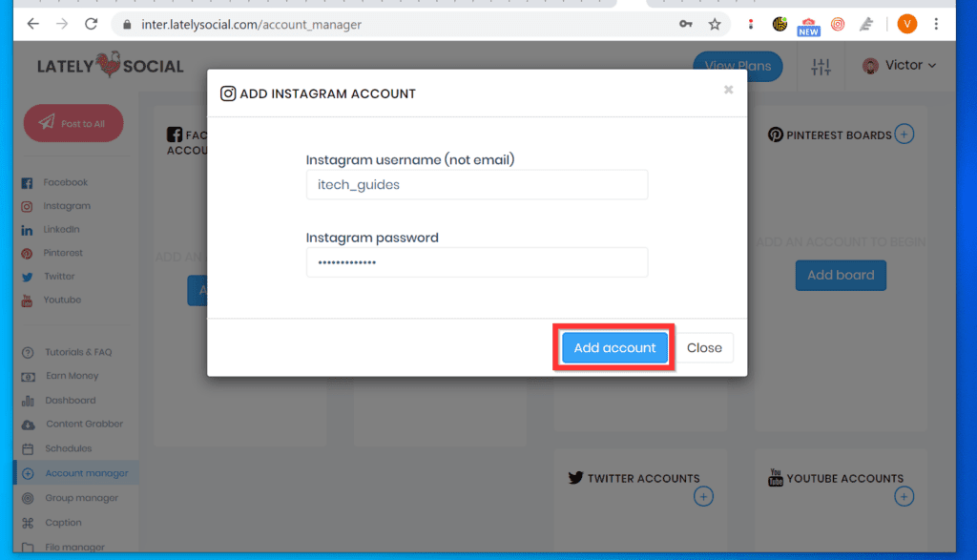Image resolution: width=977 pixels, height=560 pixels.
Task: Open the Chrome three-dot menu
Action: (x=936, y=24)
